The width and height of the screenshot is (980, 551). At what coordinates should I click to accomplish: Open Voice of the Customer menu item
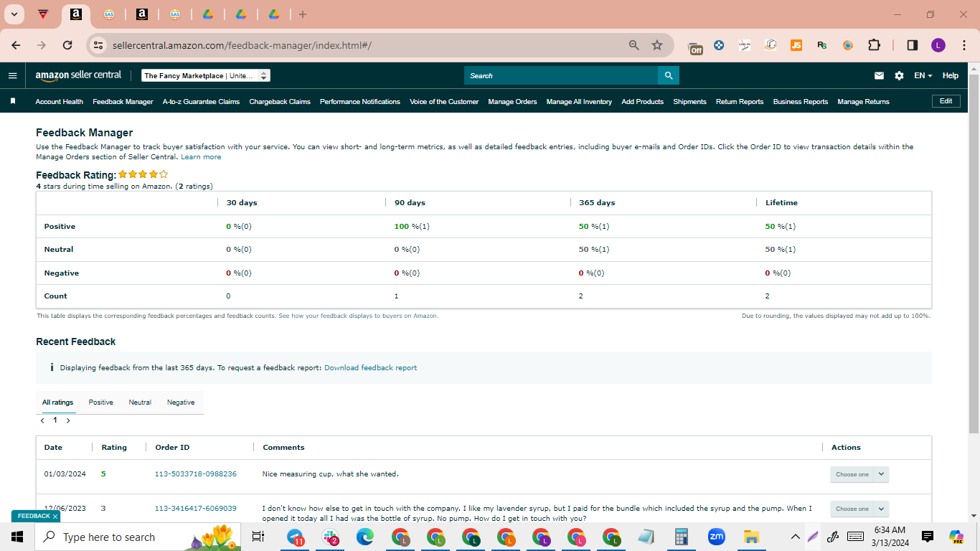(x=444, y=102)
